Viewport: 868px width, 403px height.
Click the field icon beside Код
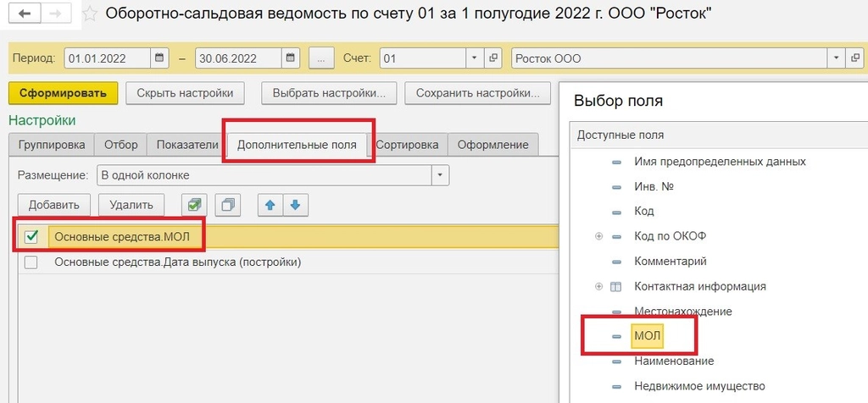coord(616,212)
